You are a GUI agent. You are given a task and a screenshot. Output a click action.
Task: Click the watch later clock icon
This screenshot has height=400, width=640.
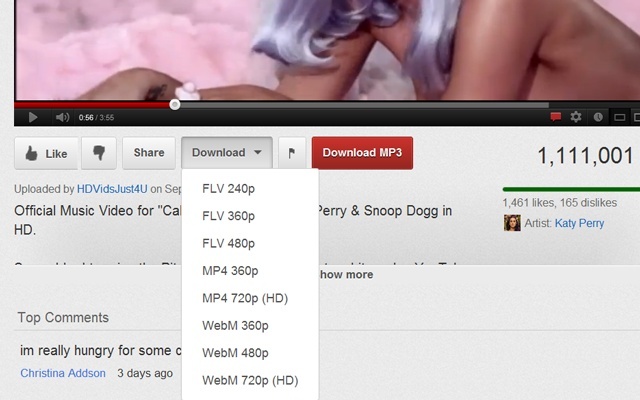598,117
